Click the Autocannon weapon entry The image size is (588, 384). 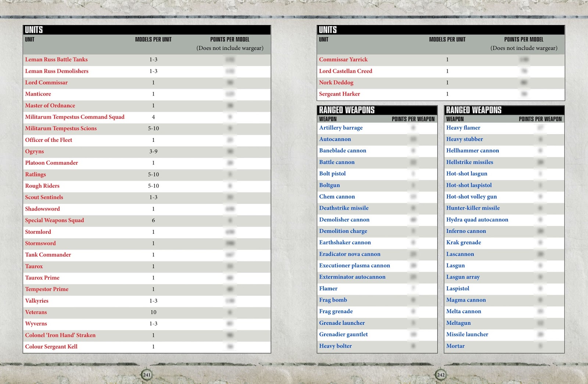pos(336,139)
